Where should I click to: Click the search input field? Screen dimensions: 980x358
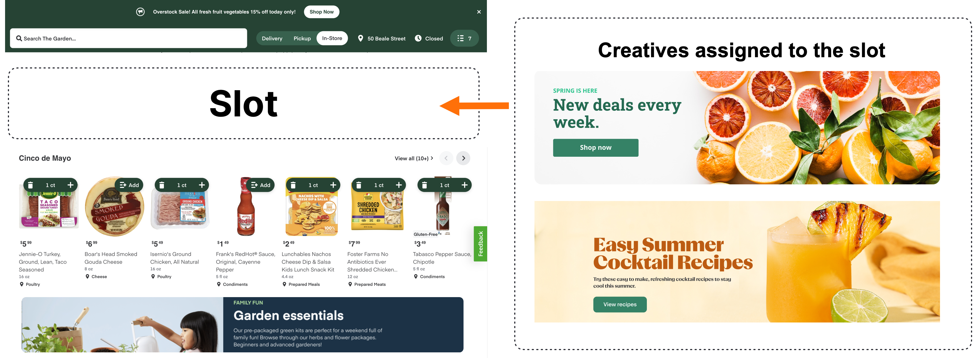click(127, 38)
